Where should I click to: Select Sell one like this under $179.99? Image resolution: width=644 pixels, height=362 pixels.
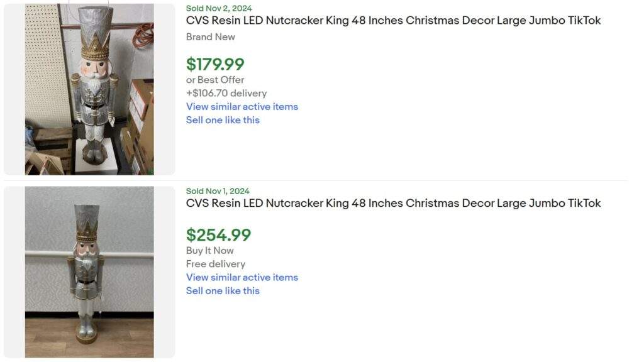[223, 119]
